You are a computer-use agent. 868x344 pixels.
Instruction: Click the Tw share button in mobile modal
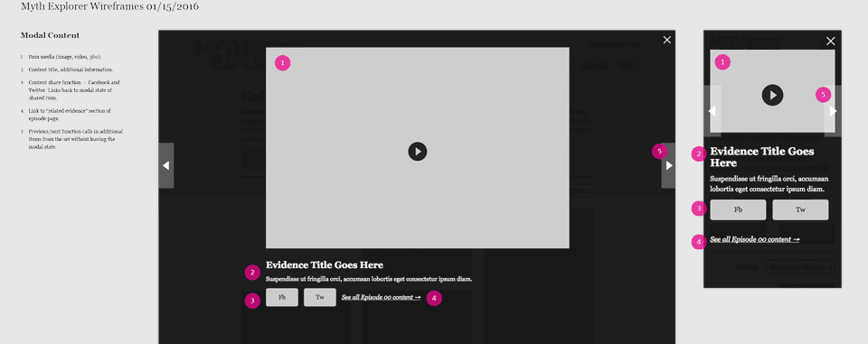coord(800,209)
